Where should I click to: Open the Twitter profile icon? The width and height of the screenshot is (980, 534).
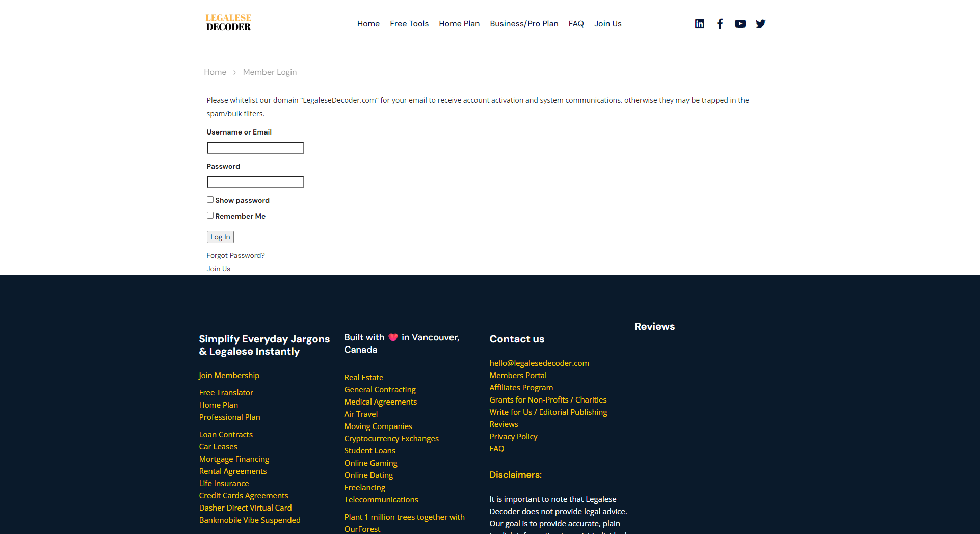tap(760, 23)
